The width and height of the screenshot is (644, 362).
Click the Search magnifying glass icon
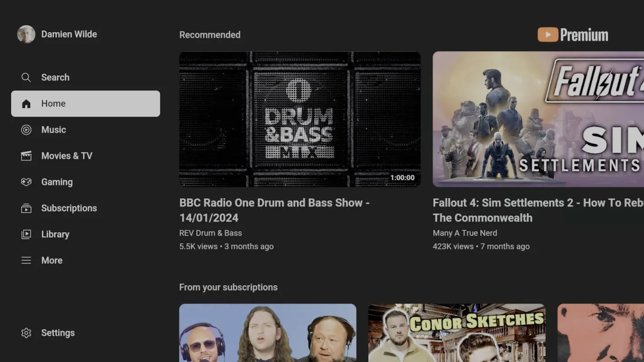[26, 77]
